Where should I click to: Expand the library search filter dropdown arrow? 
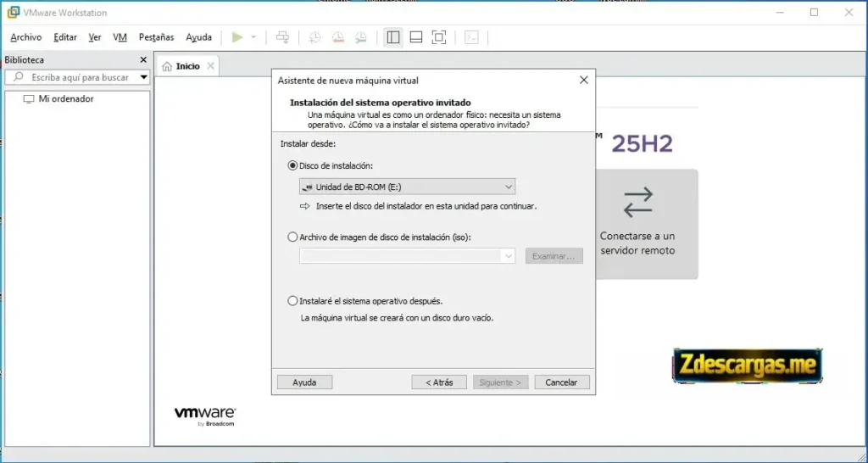point(143,77)
